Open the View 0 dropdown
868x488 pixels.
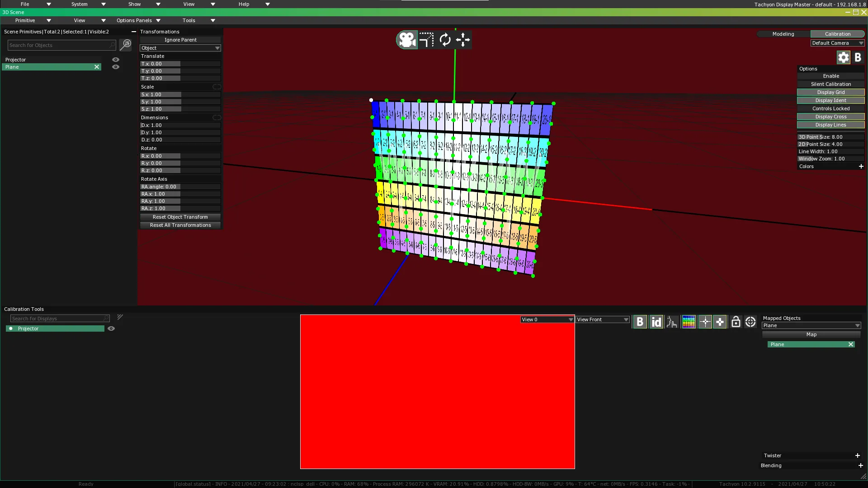point(547,319)
